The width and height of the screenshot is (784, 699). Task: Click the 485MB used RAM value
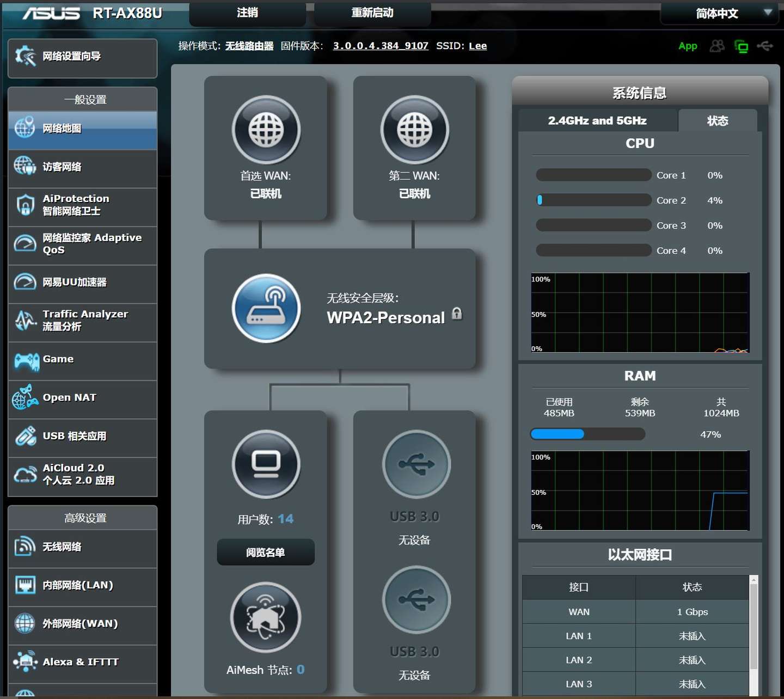[559, 413]
